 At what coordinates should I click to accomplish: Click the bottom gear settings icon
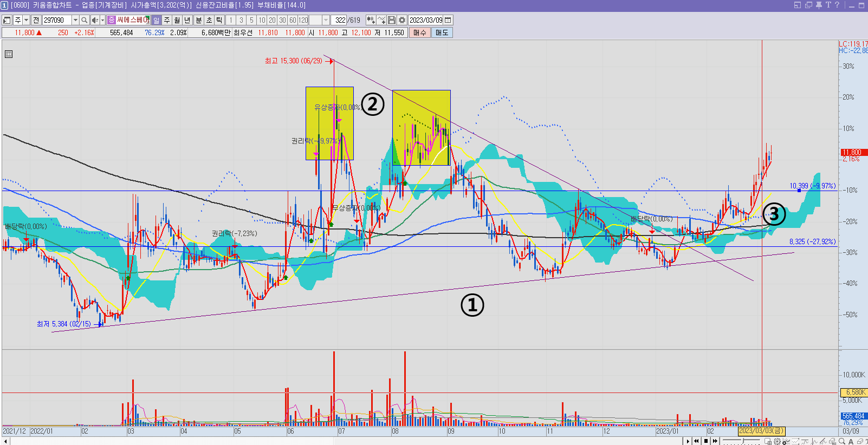click(777, 441)
